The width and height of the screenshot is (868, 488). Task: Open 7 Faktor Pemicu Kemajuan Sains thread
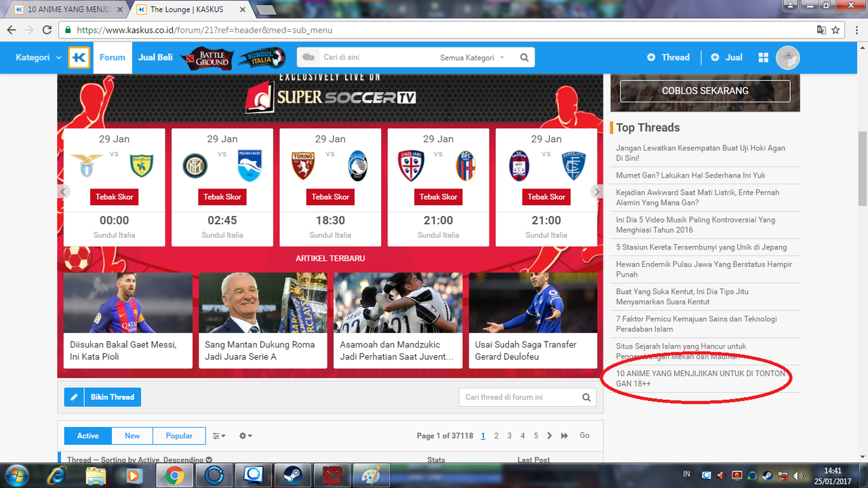[696, 324]
